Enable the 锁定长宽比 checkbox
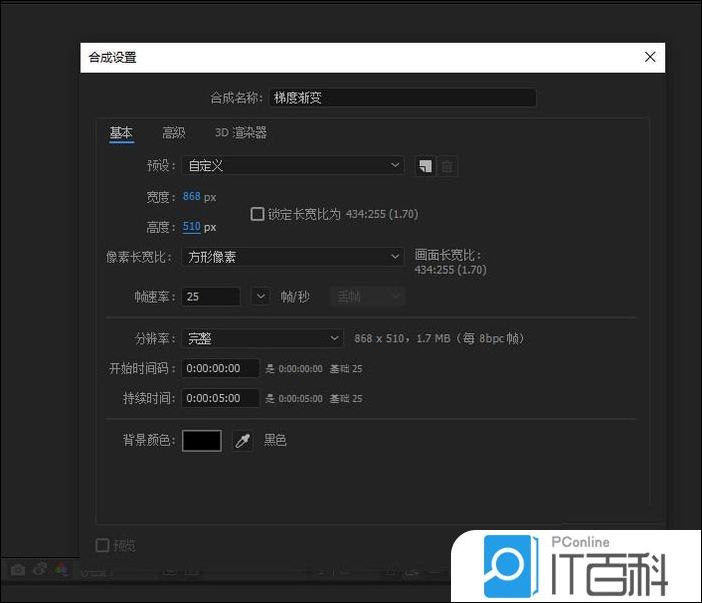 click(x=257, y=214)
